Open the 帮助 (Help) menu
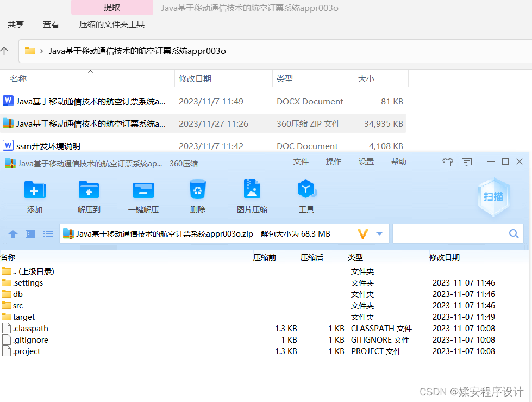Screen dimensions: 532x402 click(398, 162)
